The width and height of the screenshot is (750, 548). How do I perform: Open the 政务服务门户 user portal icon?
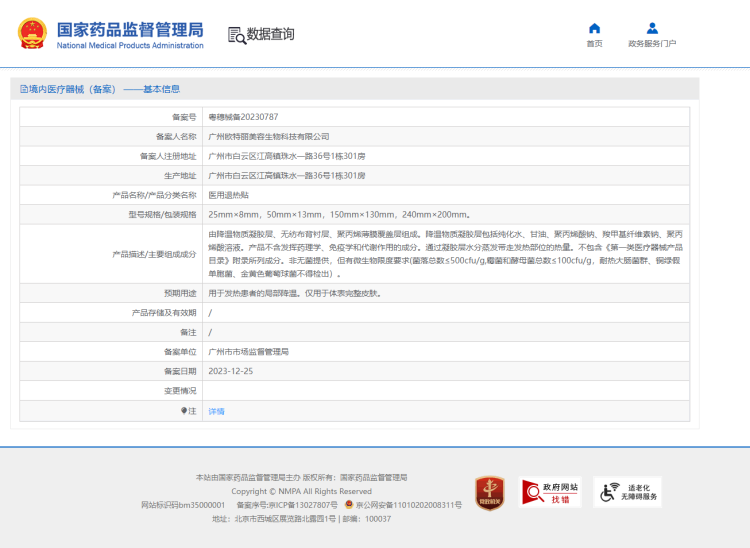pos(652,28)
